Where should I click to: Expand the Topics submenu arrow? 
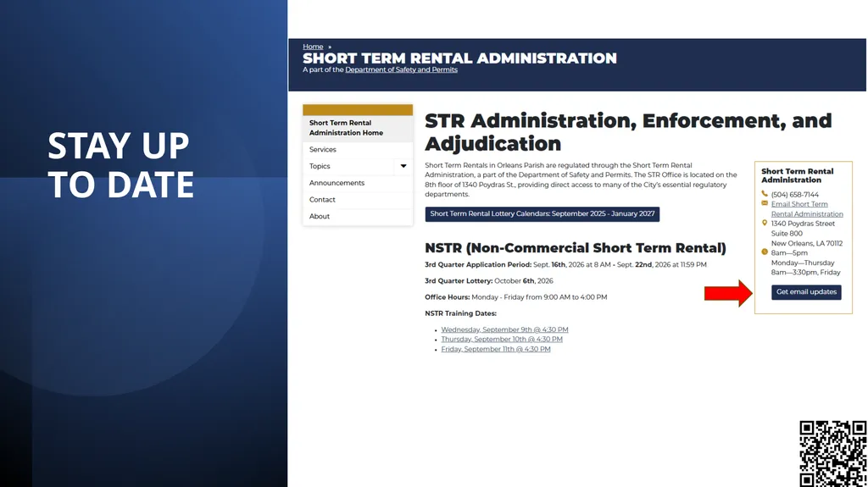click(x=403, y=166)
